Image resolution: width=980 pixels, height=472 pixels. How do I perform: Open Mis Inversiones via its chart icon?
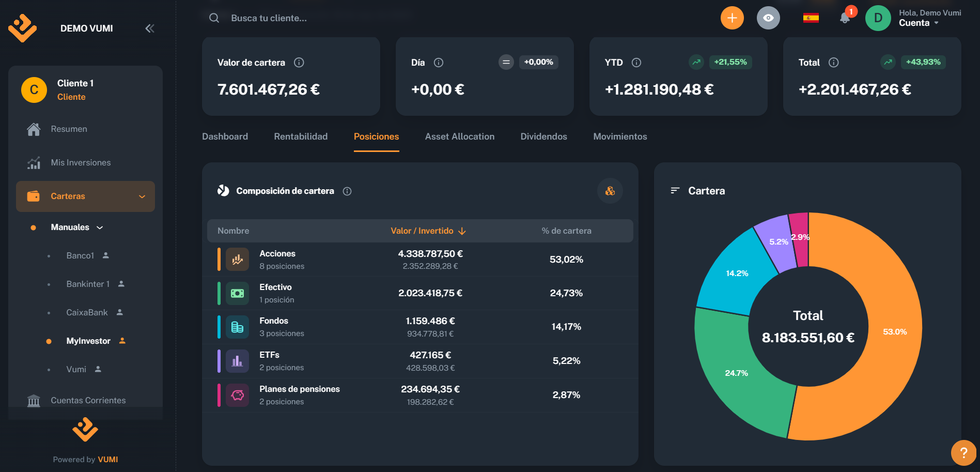point(34,162)
